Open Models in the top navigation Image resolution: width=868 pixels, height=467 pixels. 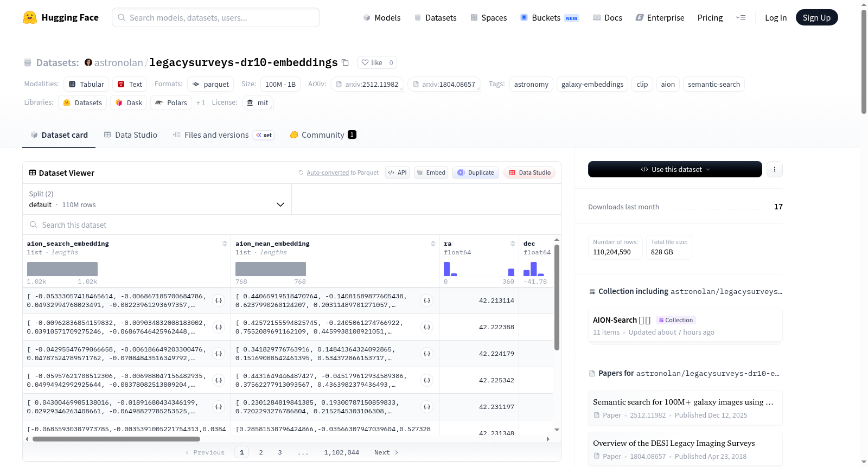click(x=382, y=17)
